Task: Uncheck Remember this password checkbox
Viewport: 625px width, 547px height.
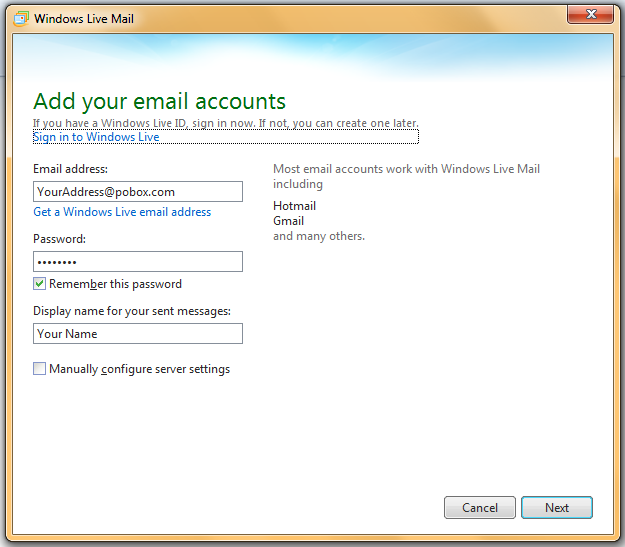Action: [39, 284]
